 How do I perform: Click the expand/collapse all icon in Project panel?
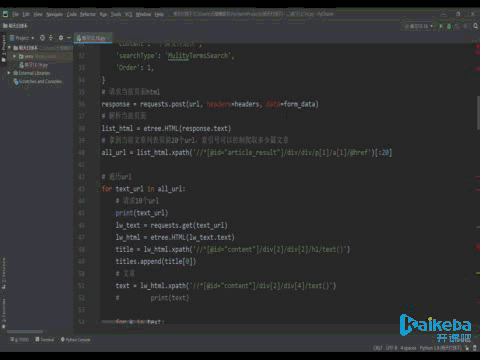(x=51, y=38)
